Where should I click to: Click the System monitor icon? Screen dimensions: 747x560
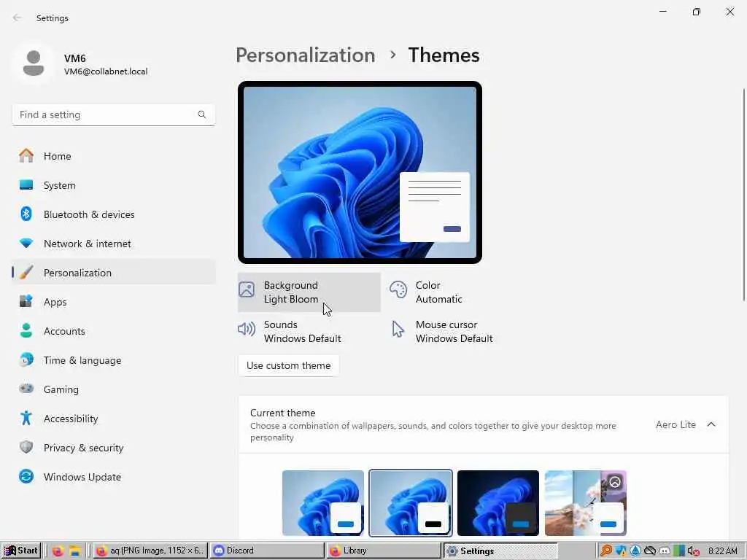coord(26,184)
